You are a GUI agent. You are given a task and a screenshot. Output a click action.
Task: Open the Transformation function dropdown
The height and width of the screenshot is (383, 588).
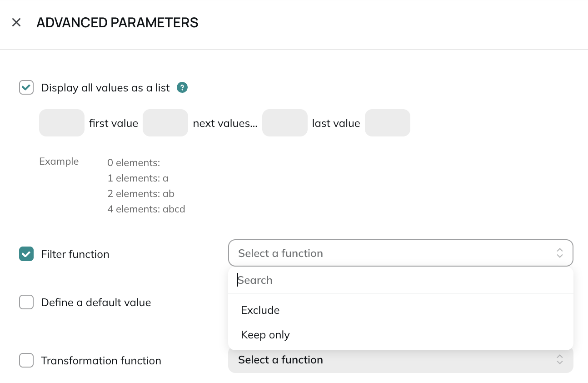(400, 360)
